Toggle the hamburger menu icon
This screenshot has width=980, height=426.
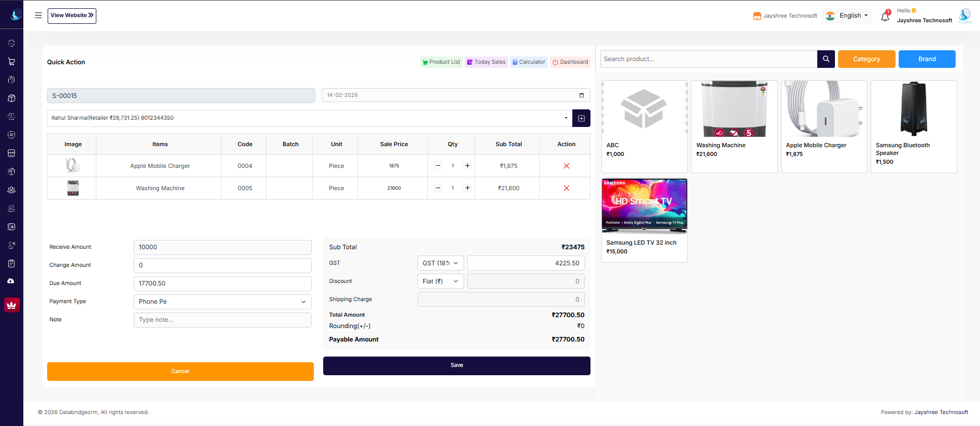pos(38,16)
